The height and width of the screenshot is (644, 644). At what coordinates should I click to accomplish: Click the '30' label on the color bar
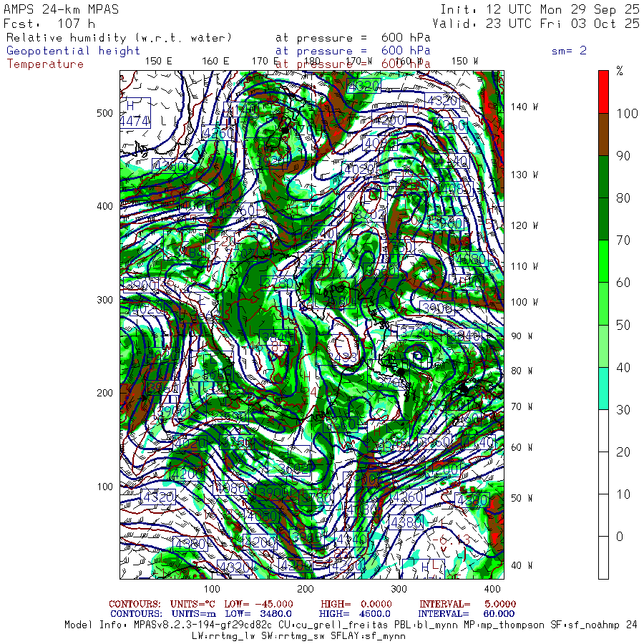(623, 410)
